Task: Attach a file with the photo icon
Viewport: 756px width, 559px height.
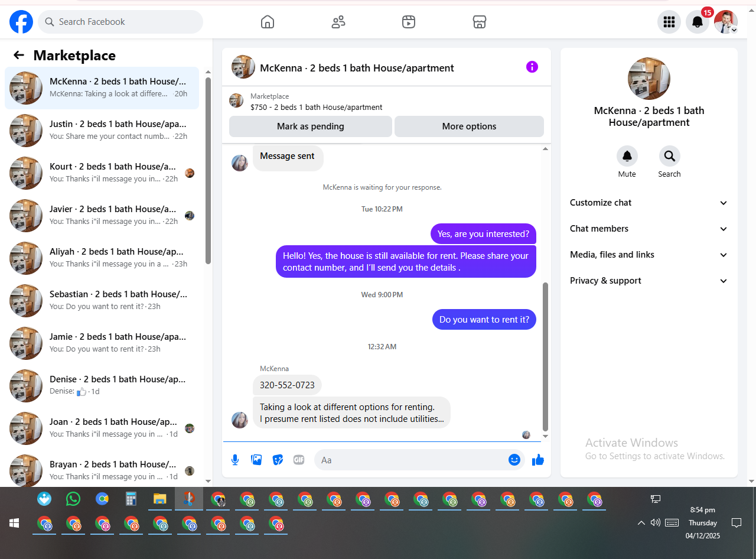Action: coord(256,460)
